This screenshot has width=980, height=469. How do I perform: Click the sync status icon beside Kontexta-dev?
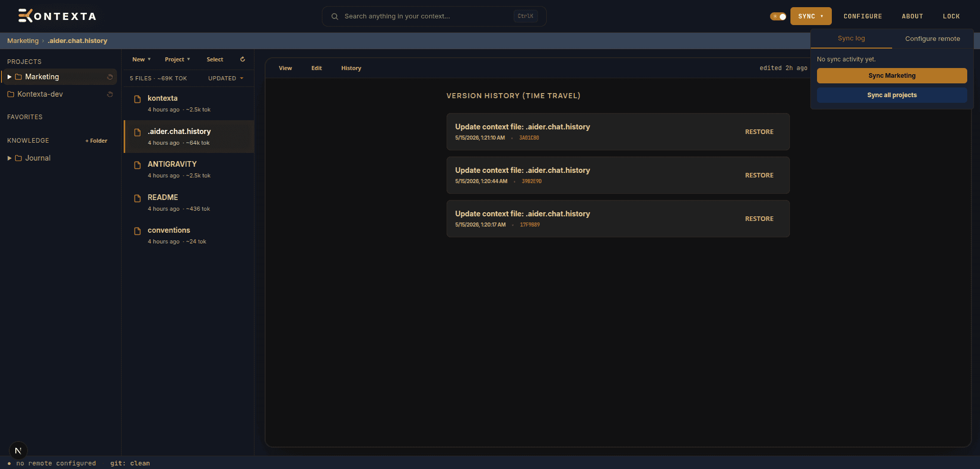coord(110,94)
